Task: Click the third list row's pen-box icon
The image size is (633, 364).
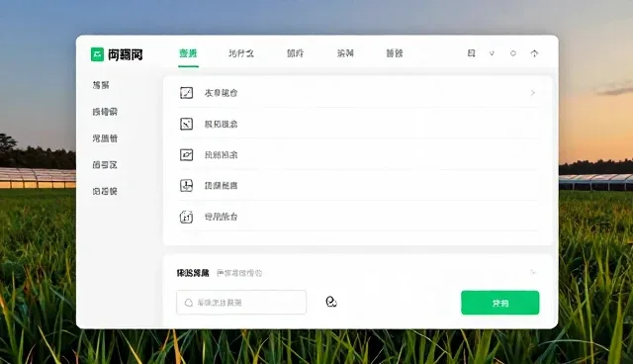Action: click(186, 155)
